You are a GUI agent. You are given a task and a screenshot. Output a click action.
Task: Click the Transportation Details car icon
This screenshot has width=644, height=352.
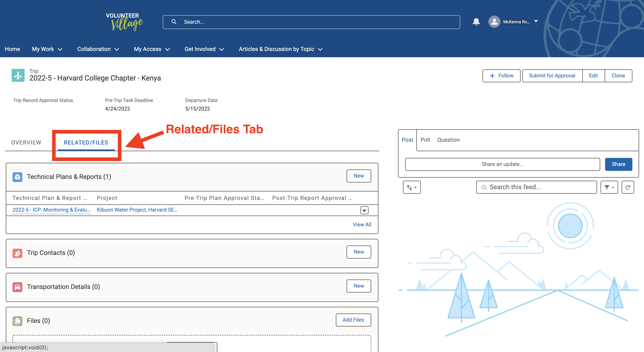17,287
